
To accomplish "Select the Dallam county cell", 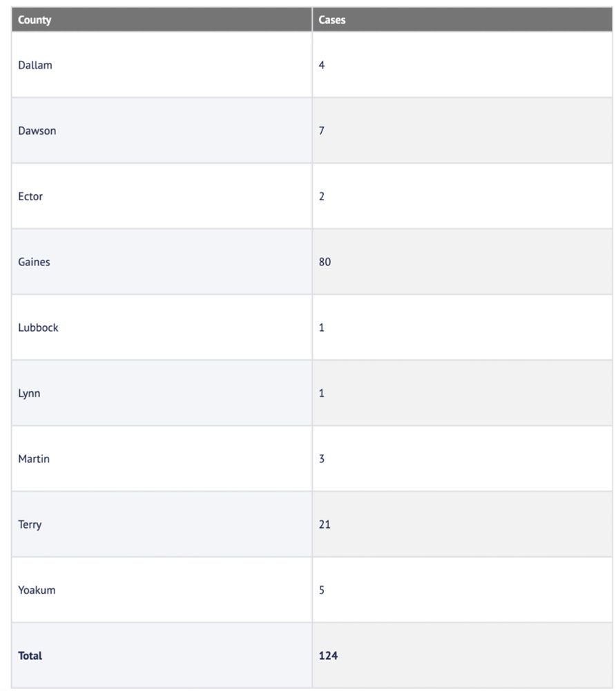I will tap(162, 65).
